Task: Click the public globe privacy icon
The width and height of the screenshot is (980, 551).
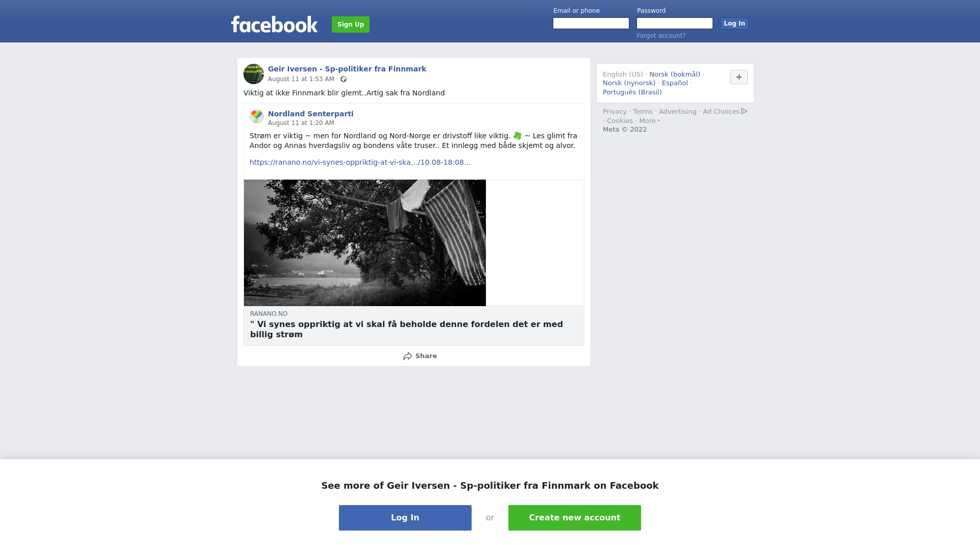Action: click(344, 79)
